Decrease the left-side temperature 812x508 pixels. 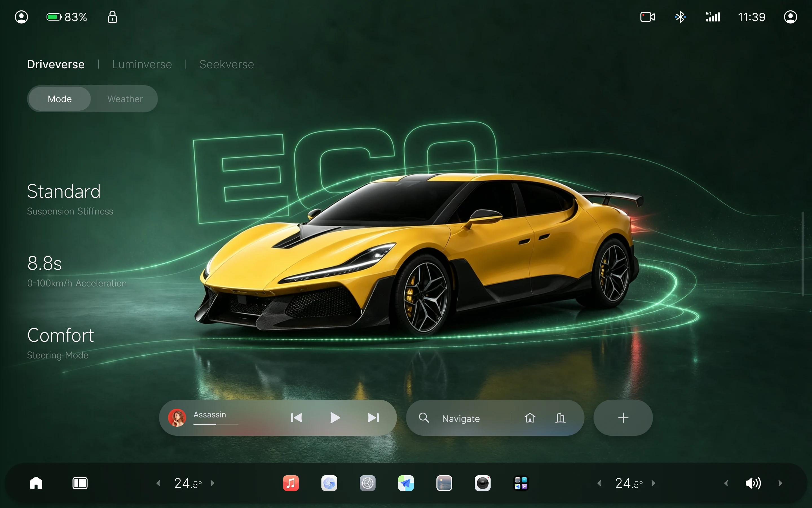point(158,483)
